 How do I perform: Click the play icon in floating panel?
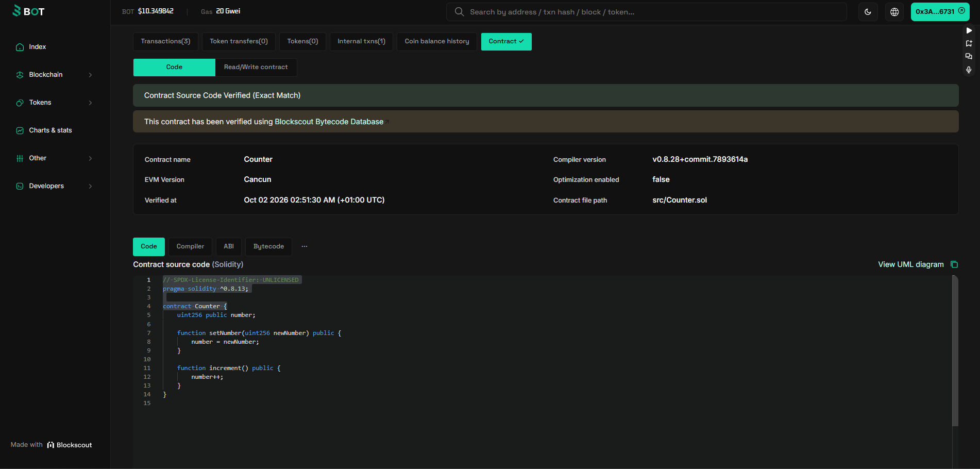tap(969, 30)
